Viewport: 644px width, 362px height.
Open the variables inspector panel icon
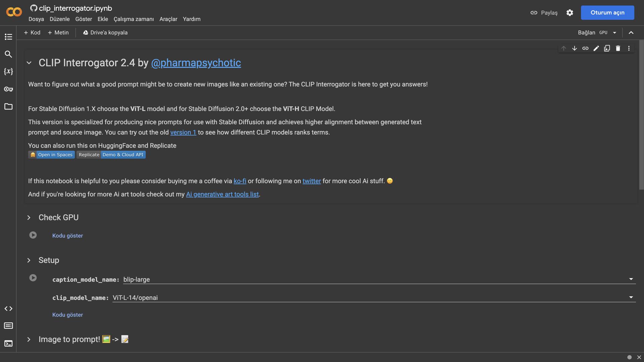tap(8, 71)
